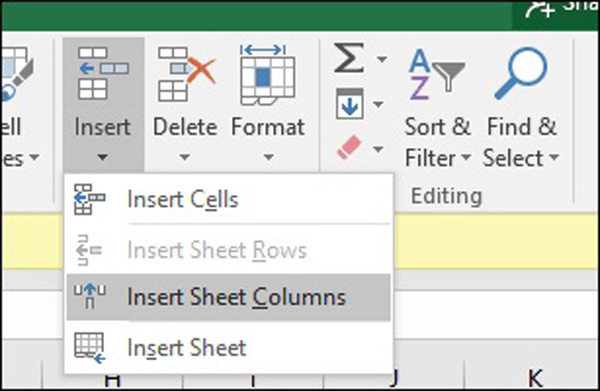Select Insert Sheet Columns menu entry

pos(228,297)
